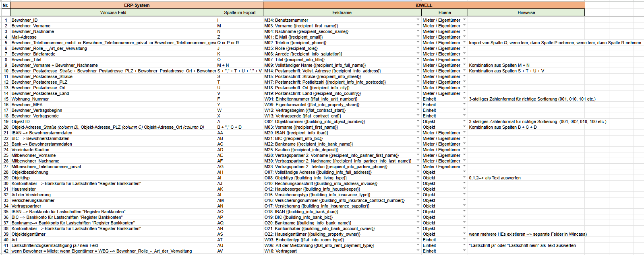Open dropdown of O08: Objekttyp cell
The height and width of the screenshot is (255, 644).
(x=418, y=177)
